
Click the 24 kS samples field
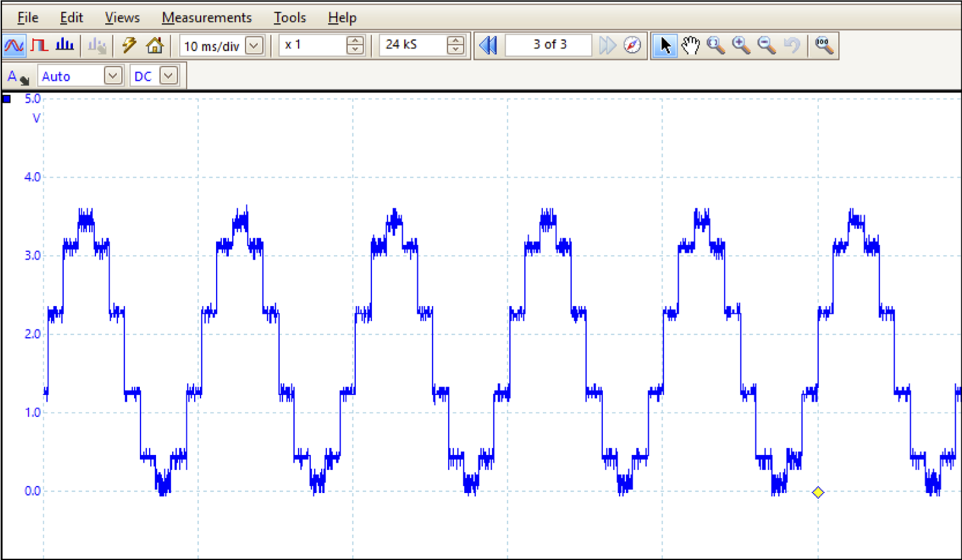(413, 45)
